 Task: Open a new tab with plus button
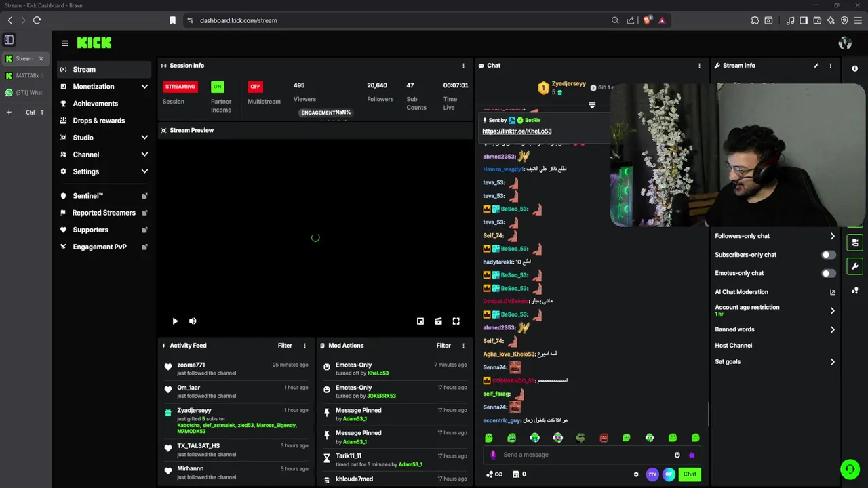pyautogui.click(x=9, y=112)
